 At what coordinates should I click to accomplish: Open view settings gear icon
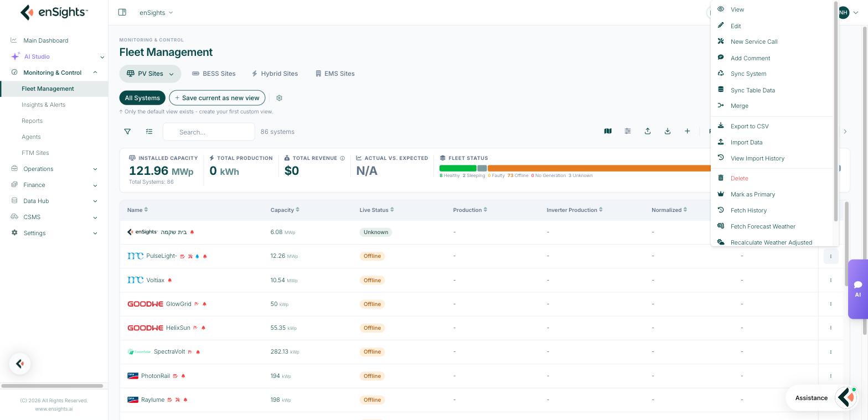pos(279,98)
